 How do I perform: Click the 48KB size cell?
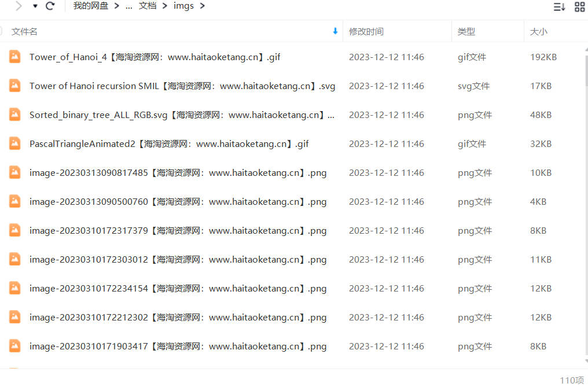pos(541,115)
